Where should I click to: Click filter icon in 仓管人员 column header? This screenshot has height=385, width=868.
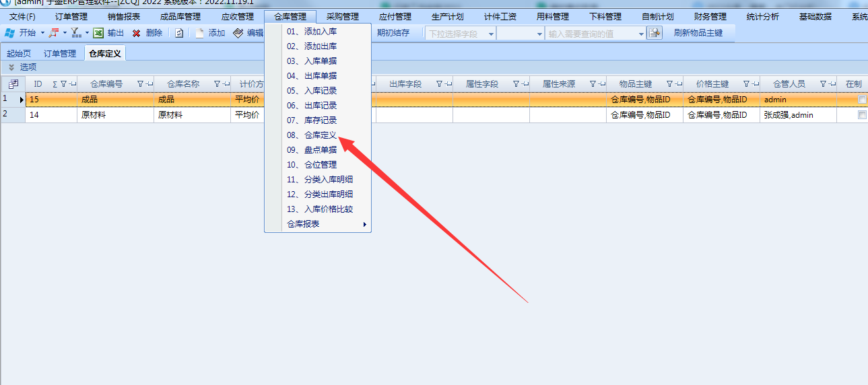click(x=823, y=84)
